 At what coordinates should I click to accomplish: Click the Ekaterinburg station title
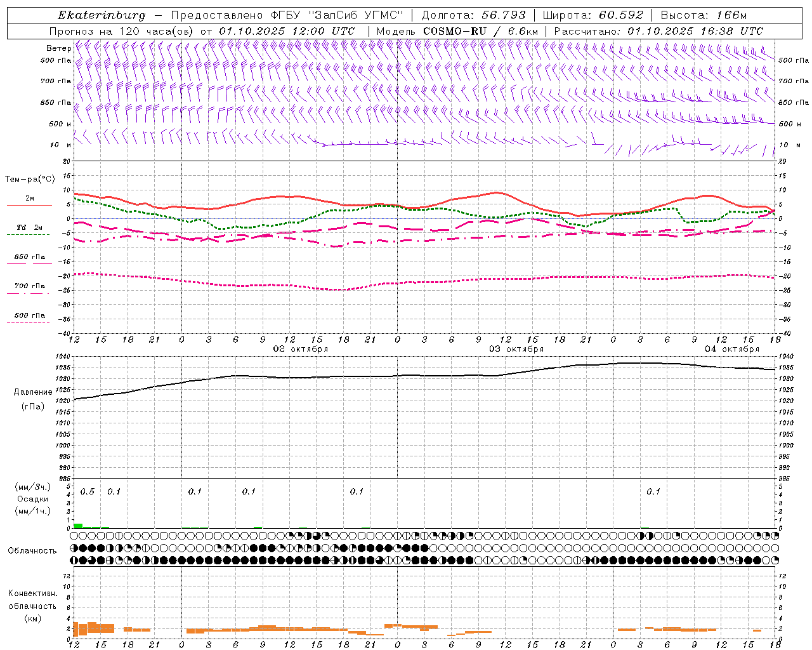coord(101,15)
